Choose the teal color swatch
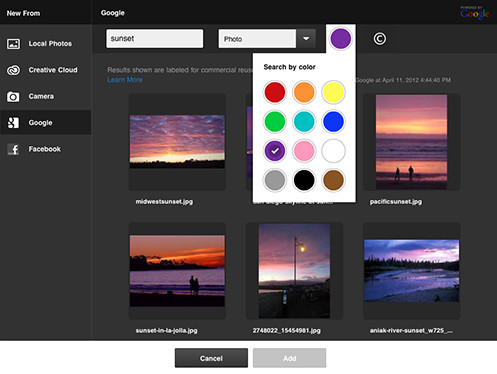Viewport: 497px width, 374px height. click(x=304, y=121)
